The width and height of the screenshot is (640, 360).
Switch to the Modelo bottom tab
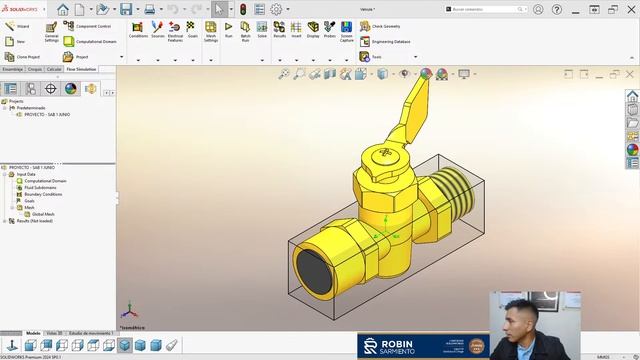(x=33, y=333)
